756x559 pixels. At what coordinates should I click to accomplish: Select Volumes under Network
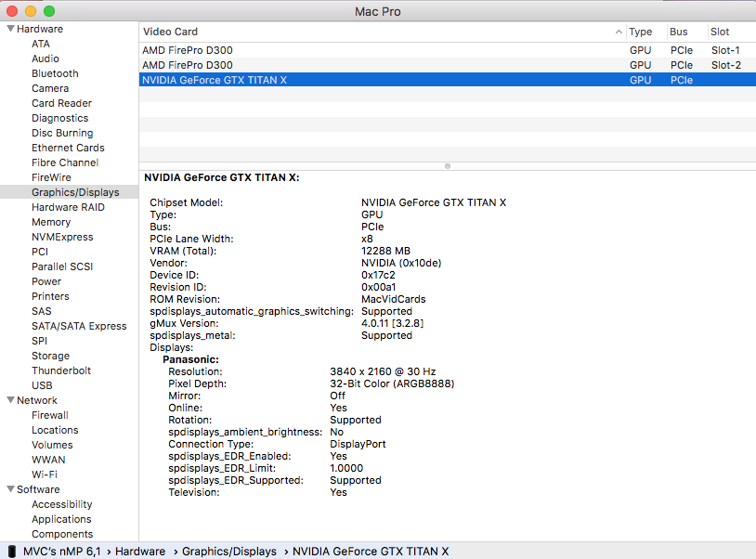tap(52, 446)
